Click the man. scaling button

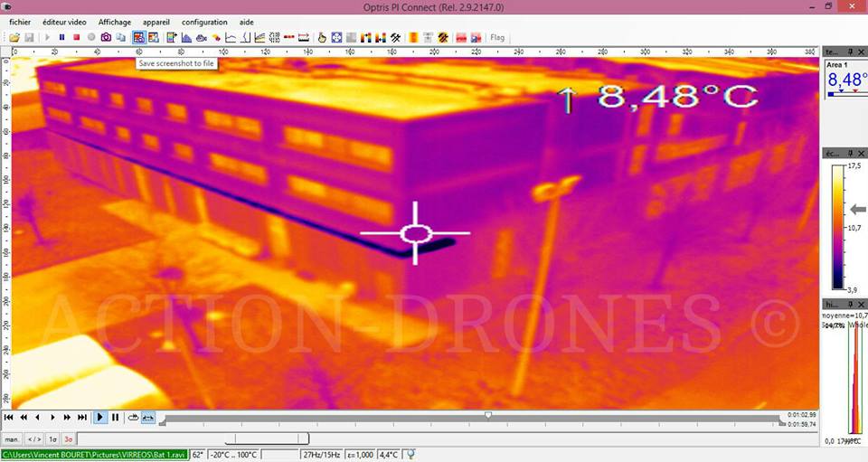[13, 438]
